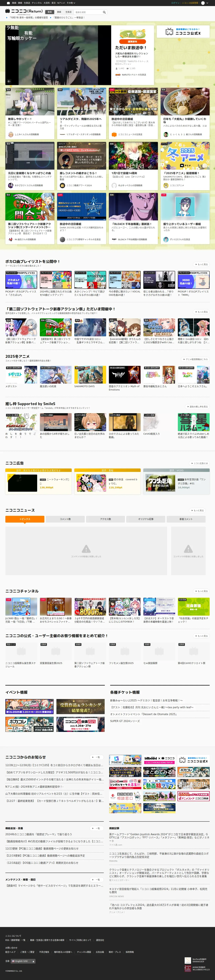
Task: Open 社会言論 channel thumbnail
Action: coord(194,607)
